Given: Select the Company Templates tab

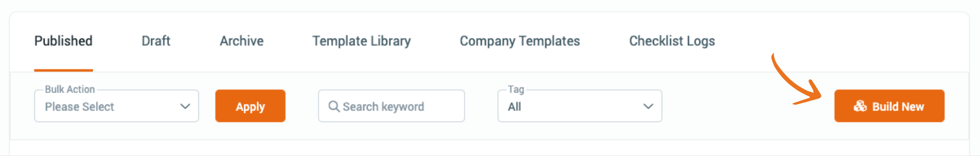Looking at the screenshot, I should click(520, 41).
